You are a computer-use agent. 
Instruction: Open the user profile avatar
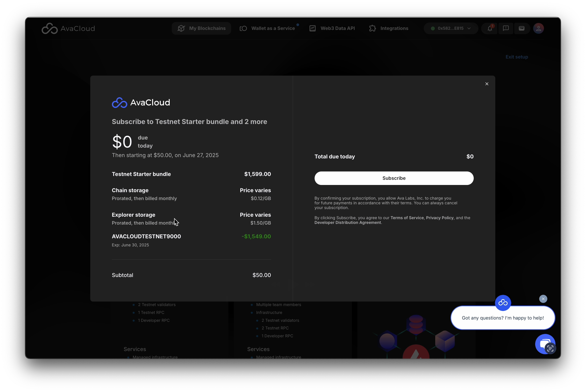click(x=538, y=28)
